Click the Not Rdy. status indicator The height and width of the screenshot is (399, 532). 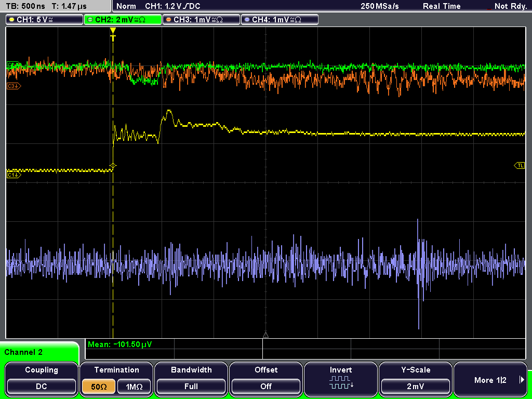coord(510,6)
